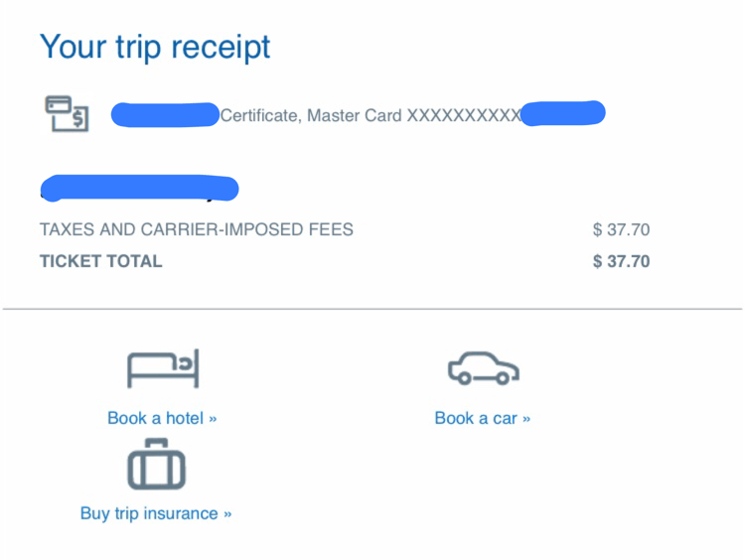Click the redacted card number ending
Viewport: 745px width, 560px height.
pos(563,113)
